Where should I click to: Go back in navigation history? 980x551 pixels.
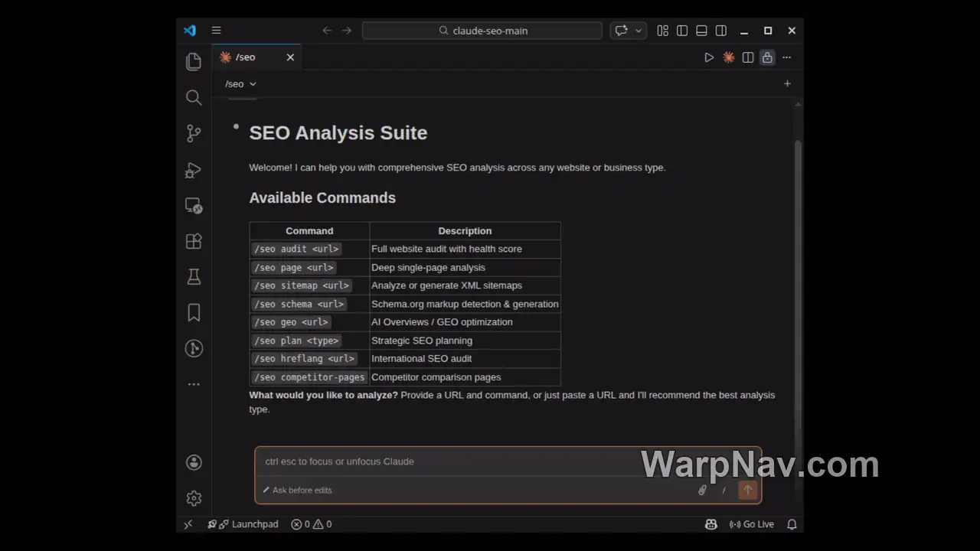327,31
